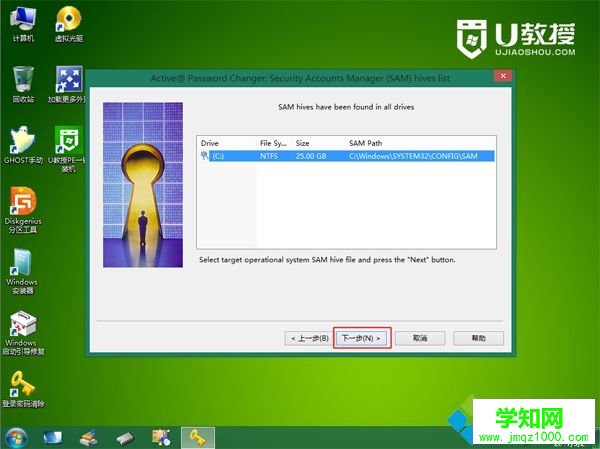The width and height of the screenshot is (600, 449).
Task: Open the 登录密码清除 key icon
Action: pyautogui.click(x=23, y=389)
